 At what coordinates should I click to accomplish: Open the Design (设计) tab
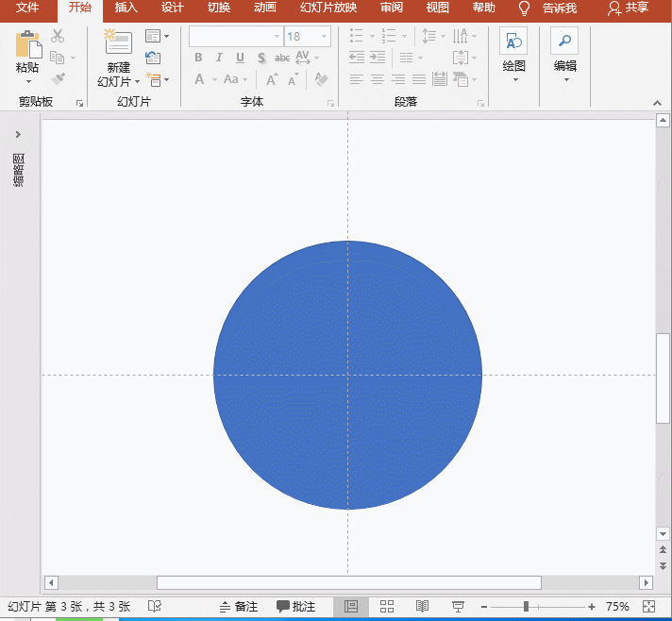(x=173, y=8)
